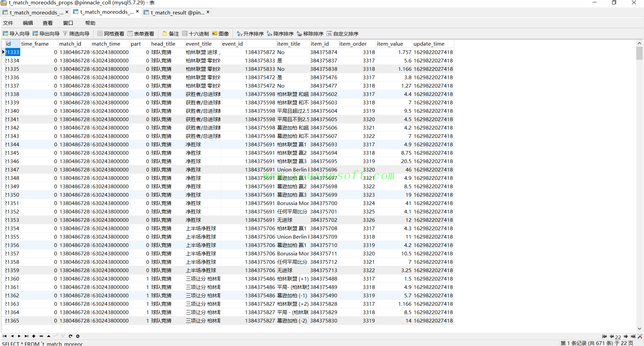Select item_title 'Borussia Mor' in row 21351
This screenshot has height=346, width=644.
[293, 203]
